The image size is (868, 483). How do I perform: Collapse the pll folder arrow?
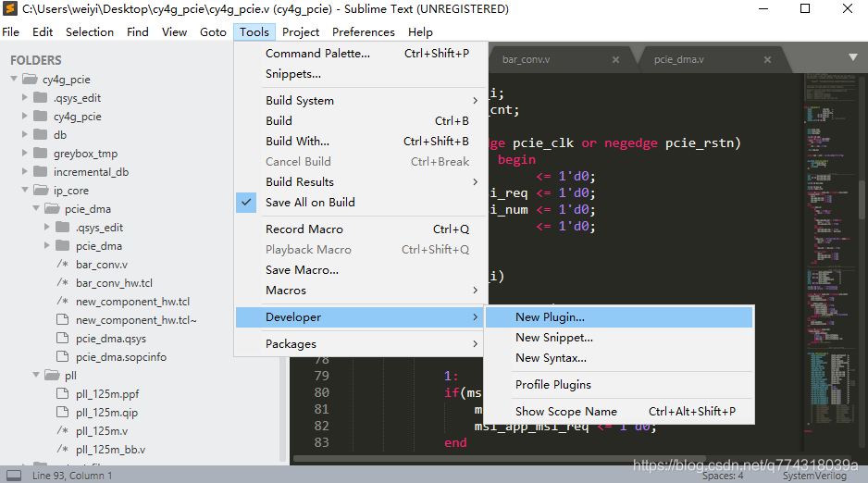36,375
